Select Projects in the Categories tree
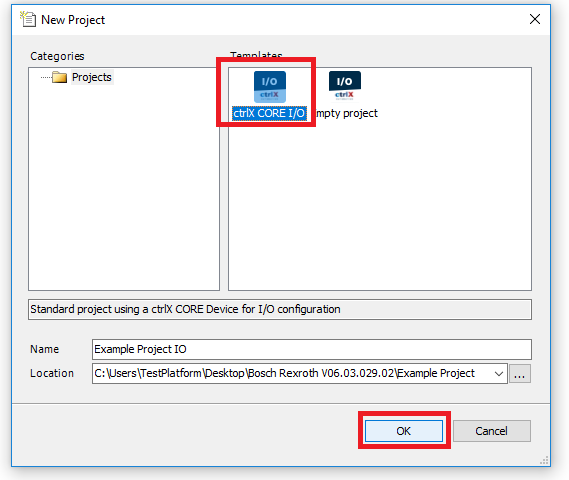569x480 pixels. tap(92, 77)
